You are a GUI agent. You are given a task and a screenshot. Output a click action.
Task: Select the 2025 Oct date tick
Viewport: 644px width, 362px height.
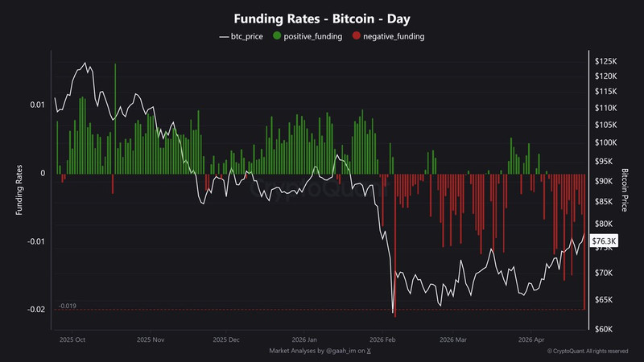pyautogui.click(x=74, y=340)
